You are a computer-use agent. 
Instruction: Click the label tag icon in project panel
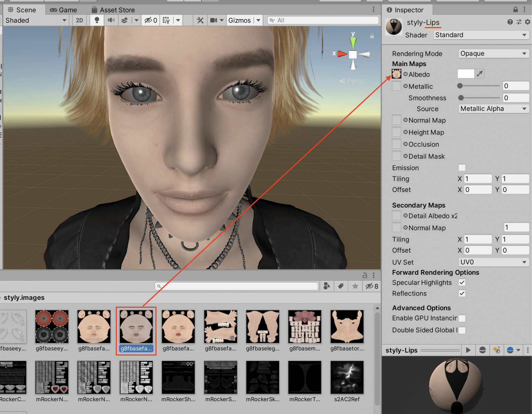pyautogui.click(x=340, y=286)
